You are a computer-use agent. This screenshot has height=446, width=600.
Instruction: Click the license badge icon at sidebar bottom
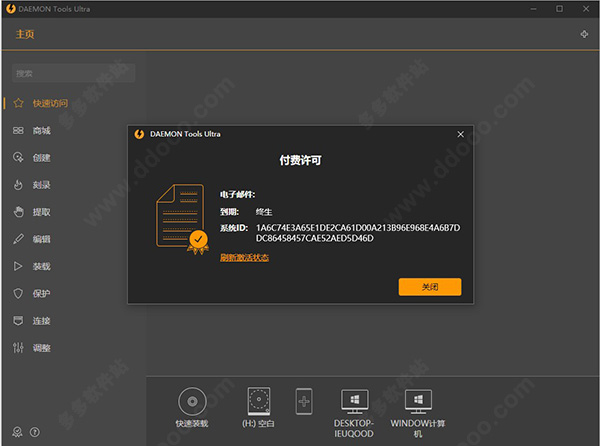click(x=17, y=432)
